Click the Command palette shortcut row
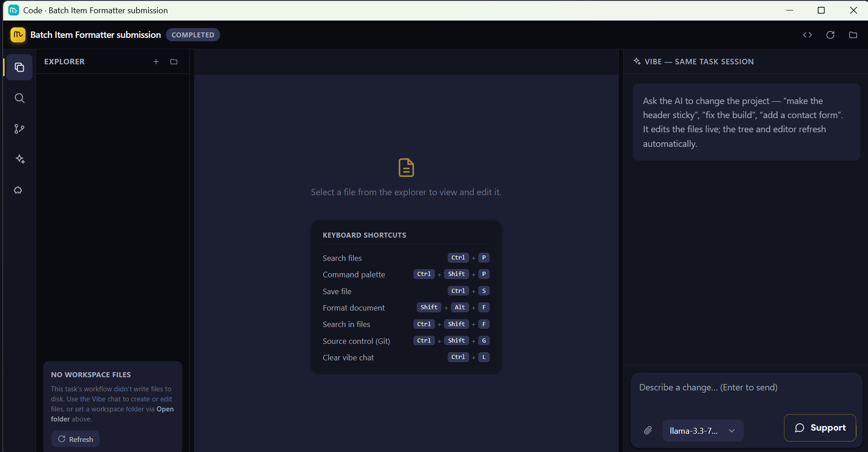Image resolution: width=868 pixels, height=452 pixels. pyautogui.click(x=406, y=274)
